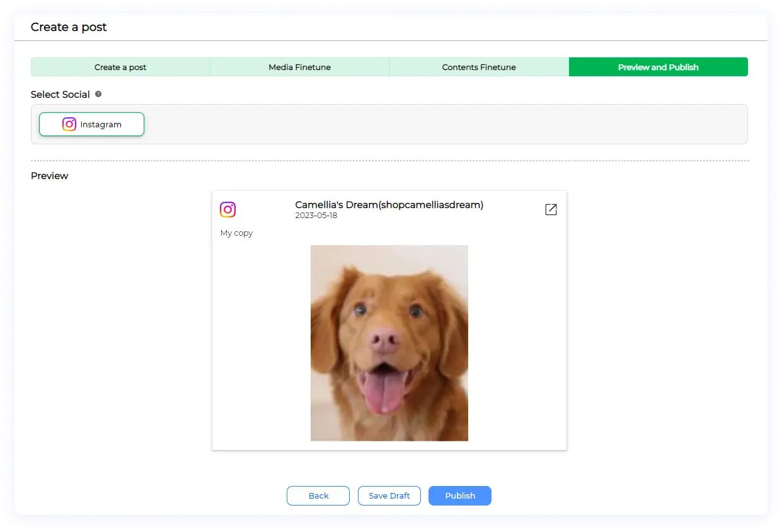
Task: Click the Camellia's Dream account name
Action: pyautogui.click(x=389, y=205)
